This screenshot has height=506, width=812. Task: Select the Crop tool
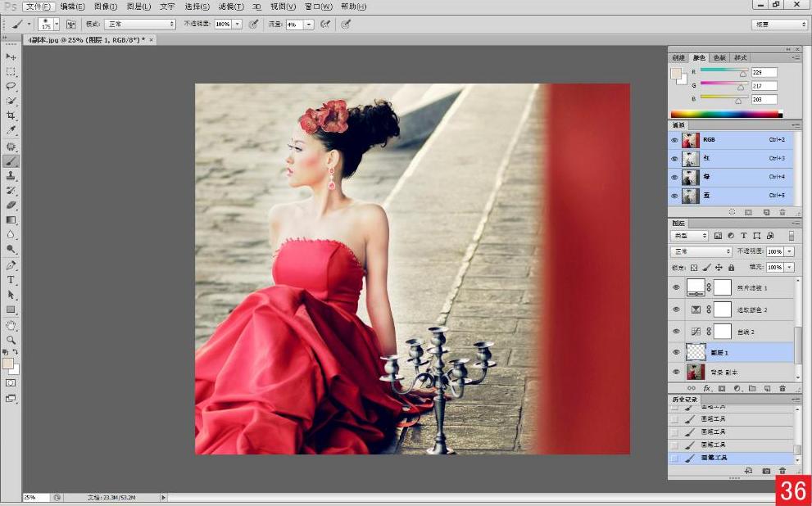point(11,115)
